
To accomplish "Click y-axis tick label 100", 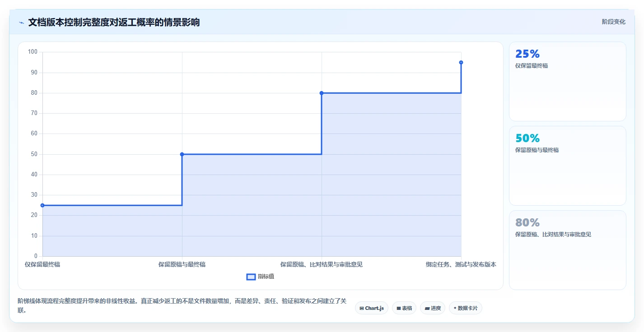I will (x=33, y=52).
